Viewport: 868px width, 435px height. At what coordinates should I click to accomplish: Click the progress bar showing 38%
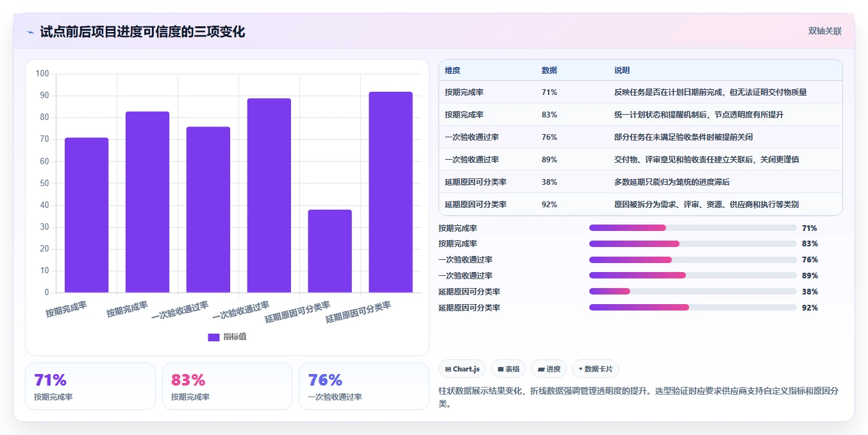click(x=692, y=292)
